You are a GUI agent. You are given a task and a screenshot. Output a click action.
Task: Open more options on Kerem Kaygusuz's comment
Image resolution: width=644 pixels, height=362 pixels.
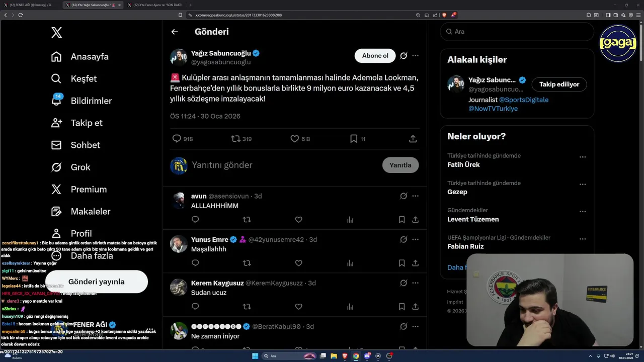click(x=415, y=283)
